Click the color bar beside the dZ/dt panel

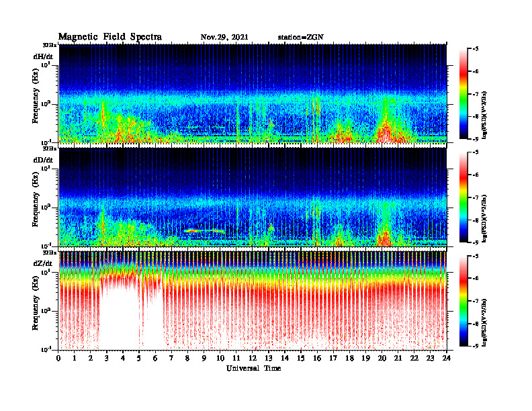[463, 301]
